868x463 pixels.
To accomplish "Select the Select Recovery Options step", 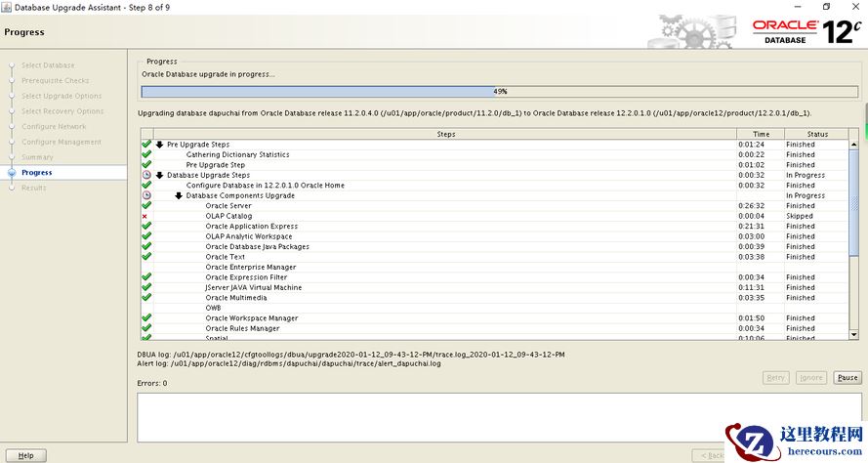I will [x=62, y=111].
